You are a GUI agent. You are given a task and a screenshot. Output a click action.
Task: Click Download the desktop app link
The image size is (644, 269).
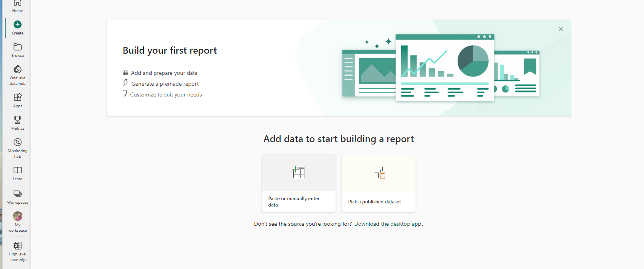tap(388, 224)
